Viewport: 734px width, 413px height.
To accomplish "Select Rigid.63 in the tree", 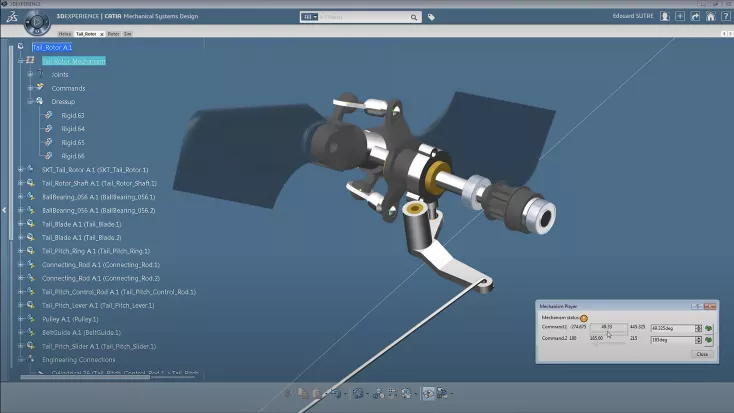I will pyautogui.click(x=72, y=115).
